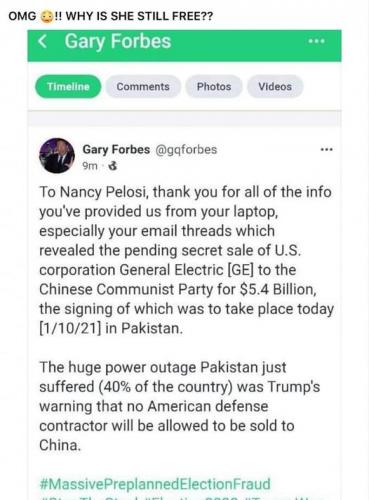The width and height of the screenshot is (369, 500).
Task: Click the Pakistan power outage paragraph
Action: (x=180, y=406)
